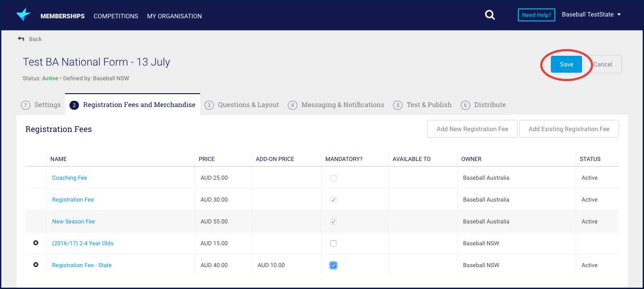
Task: Open the Registration Fee link
Action: [x=73, y=199]
